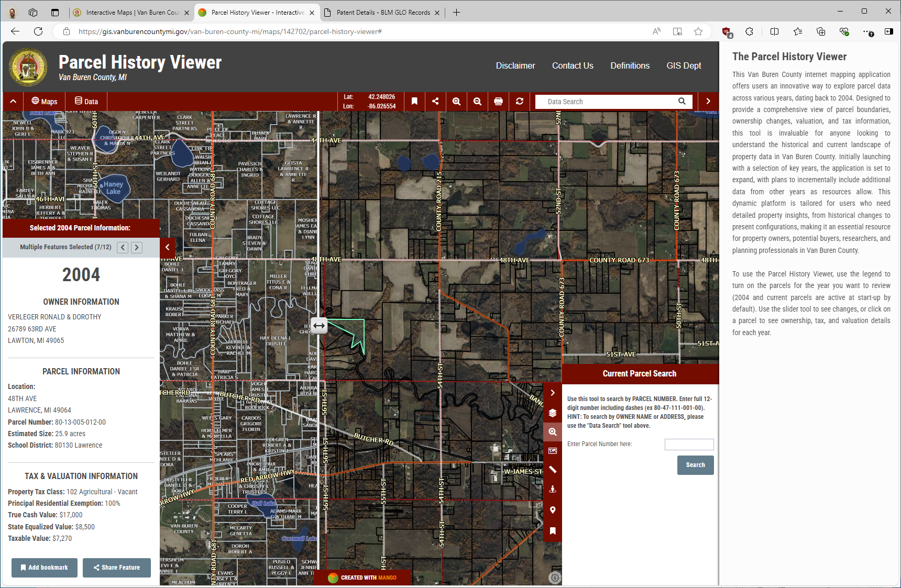Click the share icon in the top toolbar

pos(435,102)
